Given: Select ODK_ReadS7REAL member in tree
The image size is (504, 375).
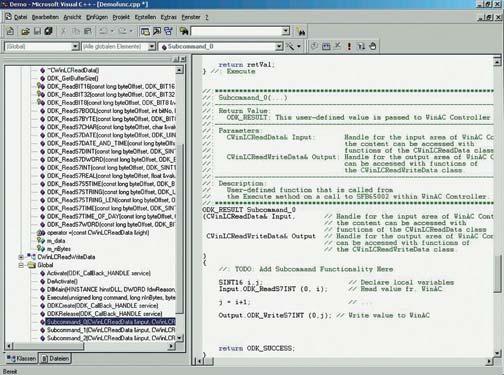Looking at the screenshot, I should tap(111, 176).
